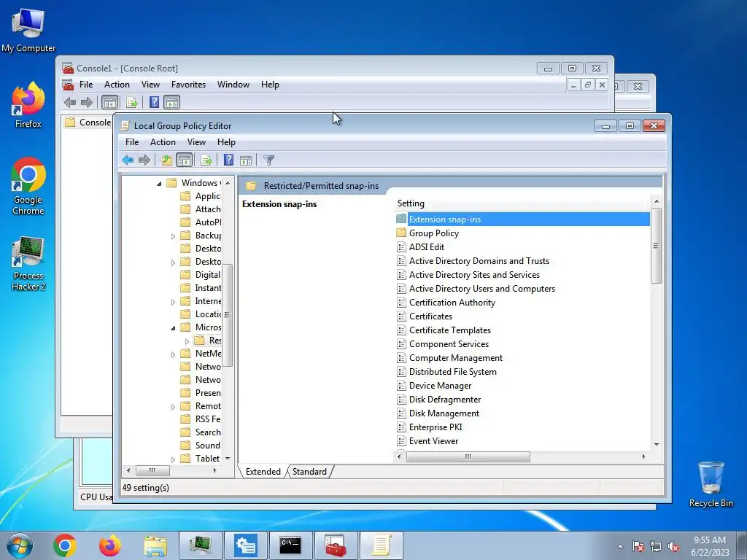Image resolution: width=747 pixels, height=560 pixels.
Task: Select Active Directory Domains and Trusts setting
Action: coord(479,261)
